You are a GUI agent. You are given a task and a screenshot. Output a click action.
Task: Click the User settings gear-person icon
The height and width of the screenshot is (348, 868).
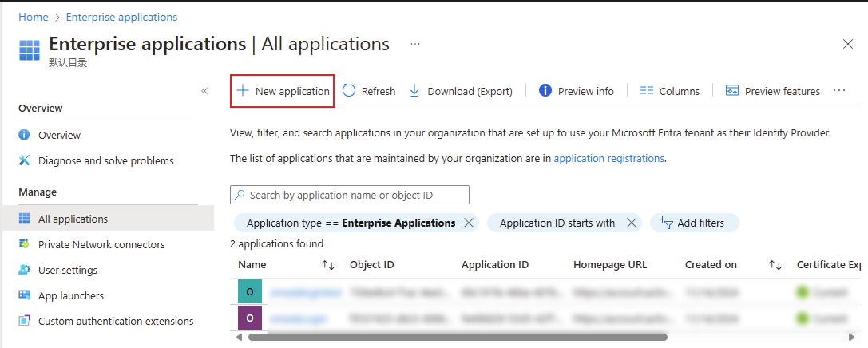pos(25,270)
